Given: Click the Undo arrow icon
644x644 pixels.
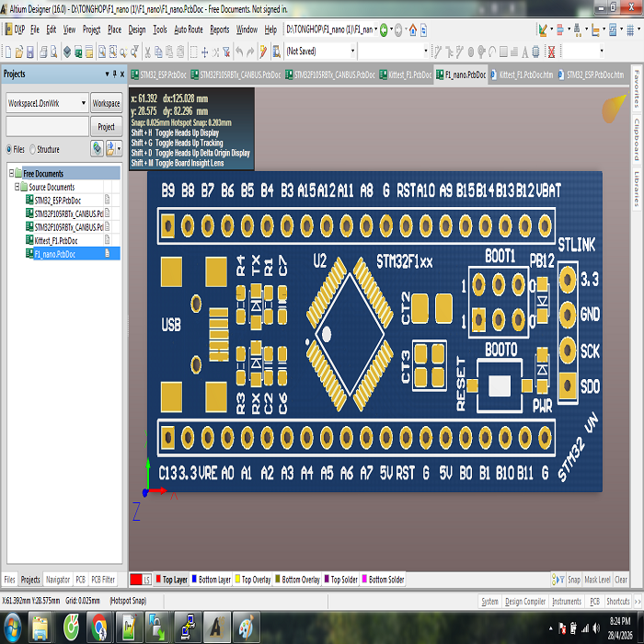Looking at the screenshot, I should click(239, 52).
